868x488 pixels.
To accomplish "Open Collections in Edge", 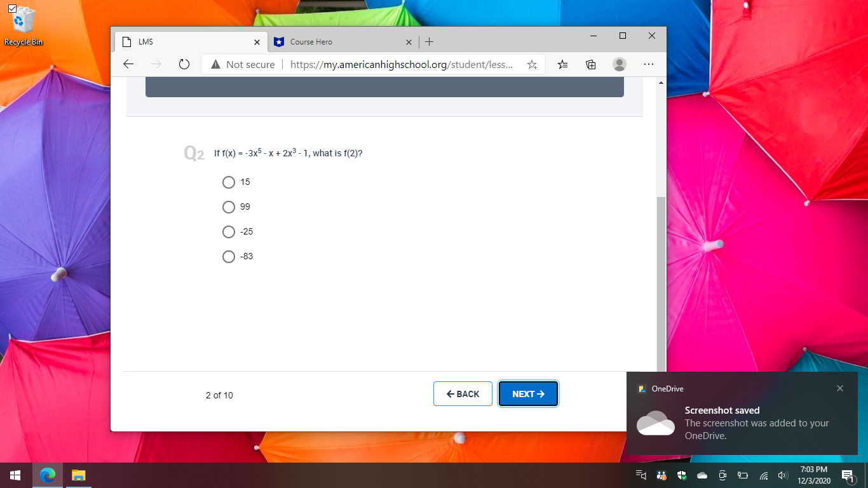I will (590, 64).
